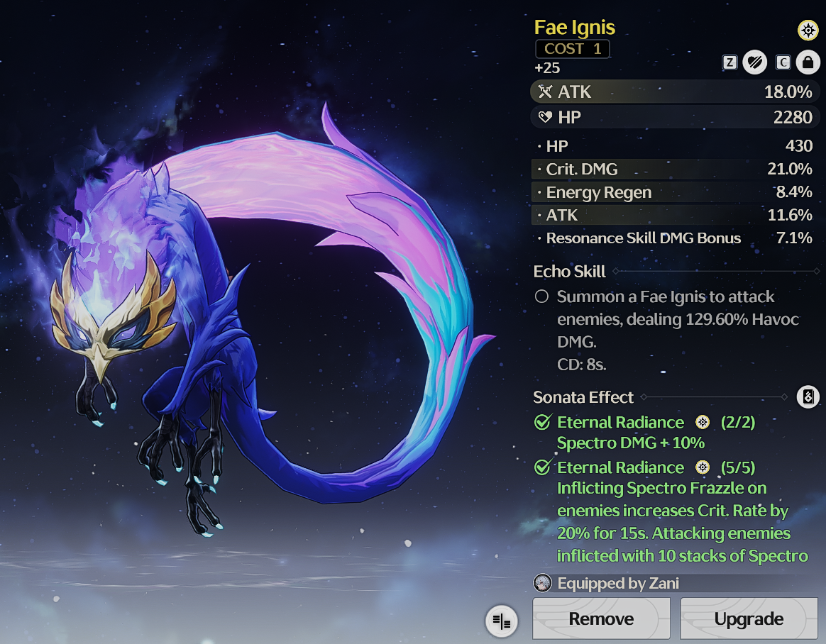The width and height of the screenshot is (826, 644).
Task: Toggle the discard mark heart icon
Action: pyautogui.click(x=754, y=62)
